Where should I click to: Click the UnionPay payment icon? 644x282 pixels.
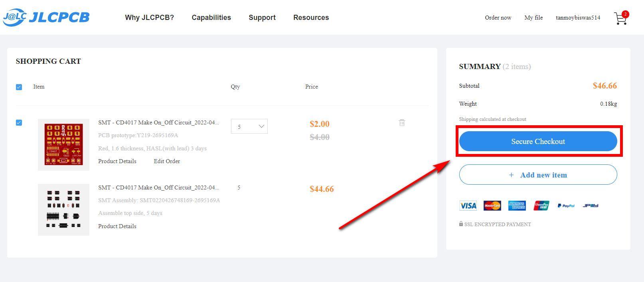[x=541, y=206]
